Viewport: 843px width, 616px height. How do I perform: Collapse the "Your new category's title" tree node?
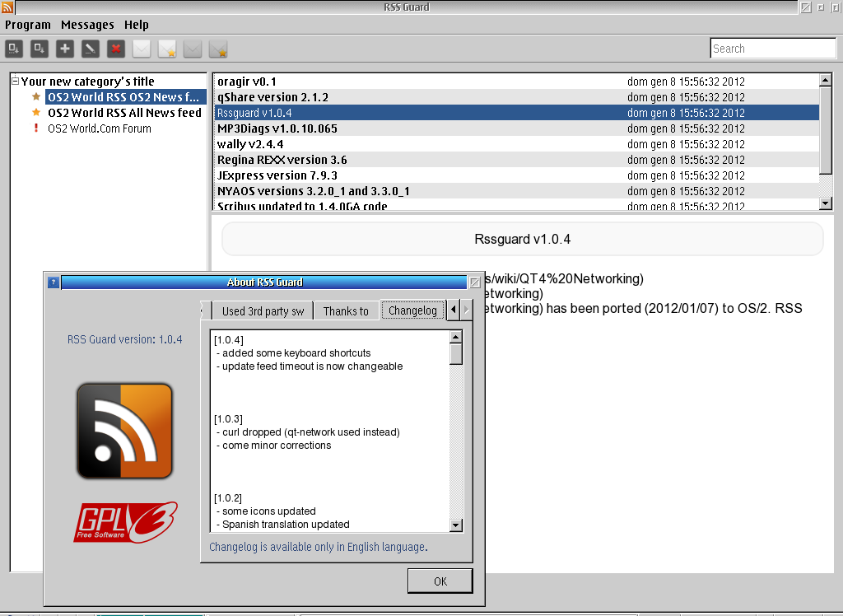(x=15, y=81)
